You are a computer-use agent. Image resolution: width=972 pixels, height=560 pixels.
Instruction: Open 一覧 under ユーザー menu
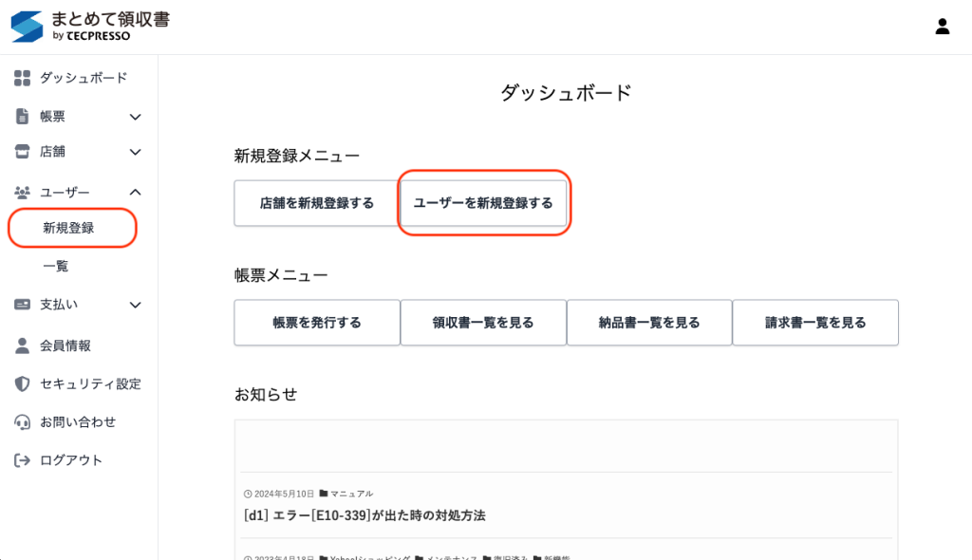tap(56, 266)
